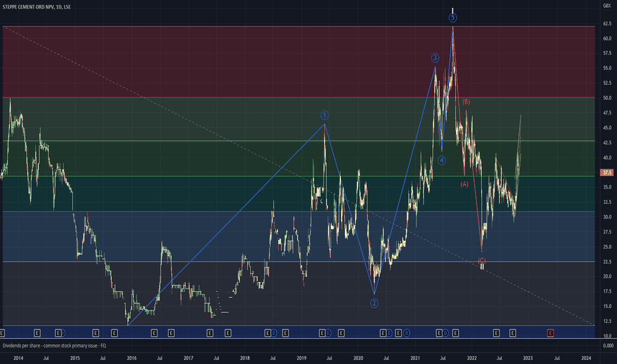Open the first 2017 earnings marker
The height and width of the screenshot is (364, 617).
(x=210, y=334)
